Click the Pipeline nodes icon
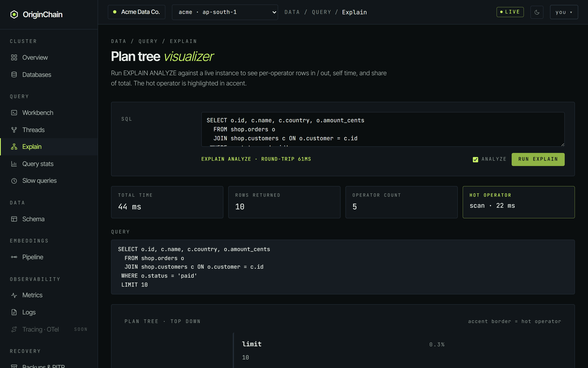This screenshot has width=588, height=368. pos(14,257)
